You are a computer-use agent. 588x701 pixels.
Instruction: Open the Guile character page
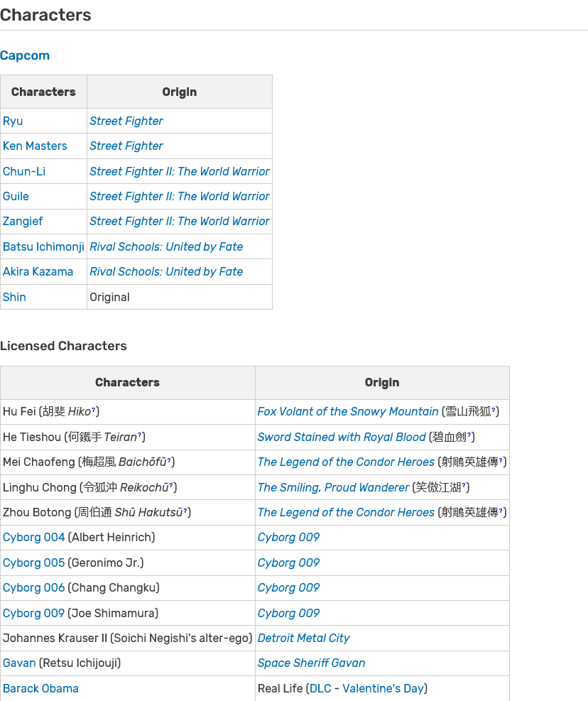point(16,196)
